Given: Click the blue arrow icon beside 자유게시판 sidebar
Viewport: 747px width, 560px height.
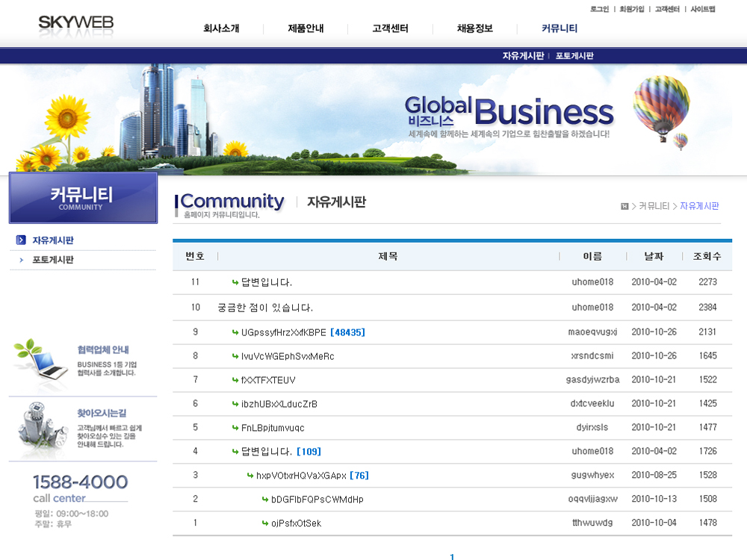Looking at the screenshot, I should [x=21, y=240].
